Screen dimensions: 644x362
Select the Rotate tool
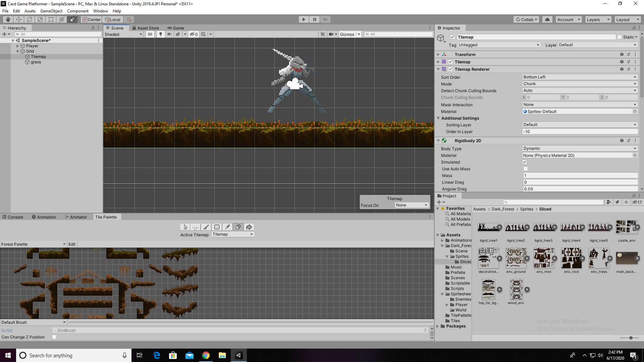click(30, 19)
